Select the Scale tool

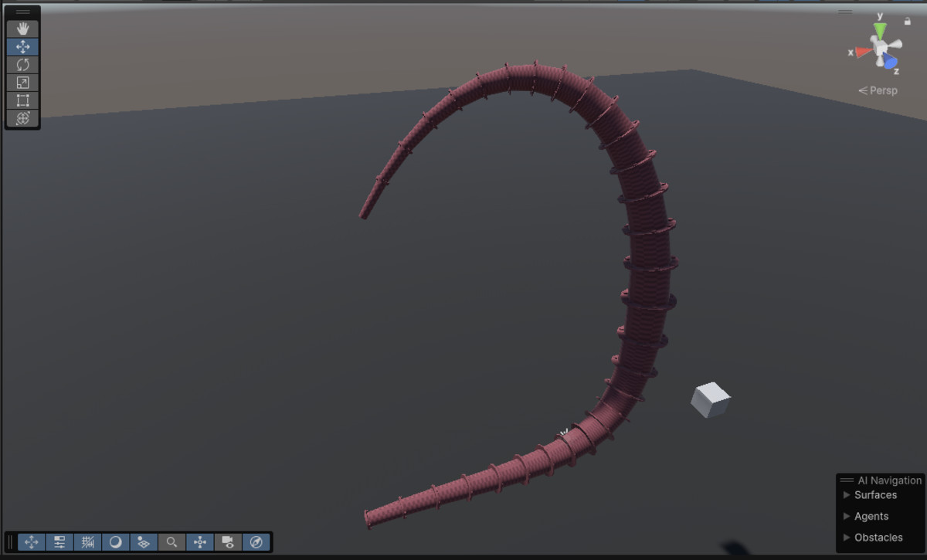click(22, 83)
